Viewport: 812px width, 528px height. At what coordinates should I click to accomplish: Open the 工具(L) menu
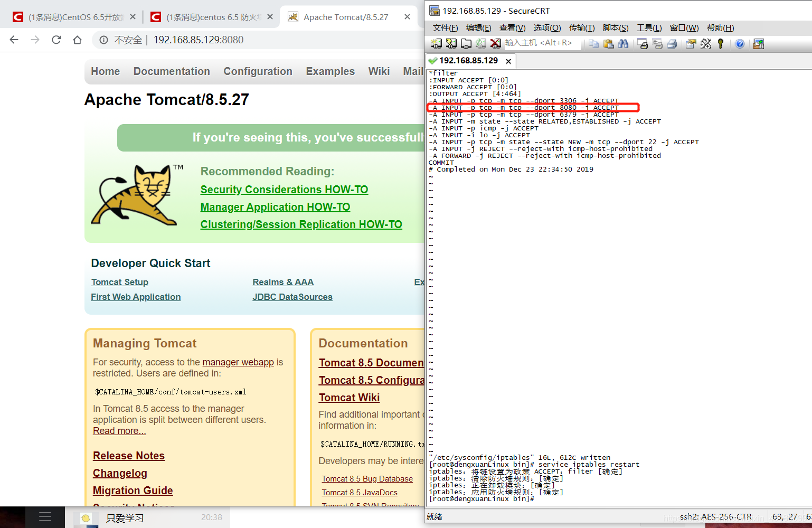[x=649, y=28]
